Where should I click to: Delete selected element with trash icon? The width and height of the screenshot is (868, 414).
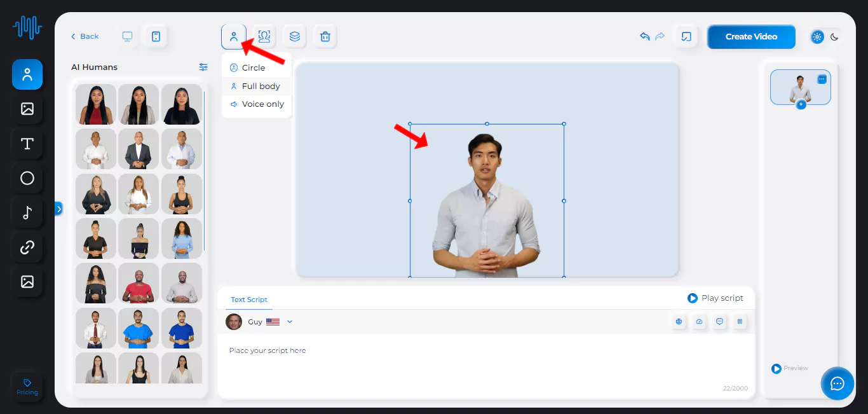coord(325,36)
